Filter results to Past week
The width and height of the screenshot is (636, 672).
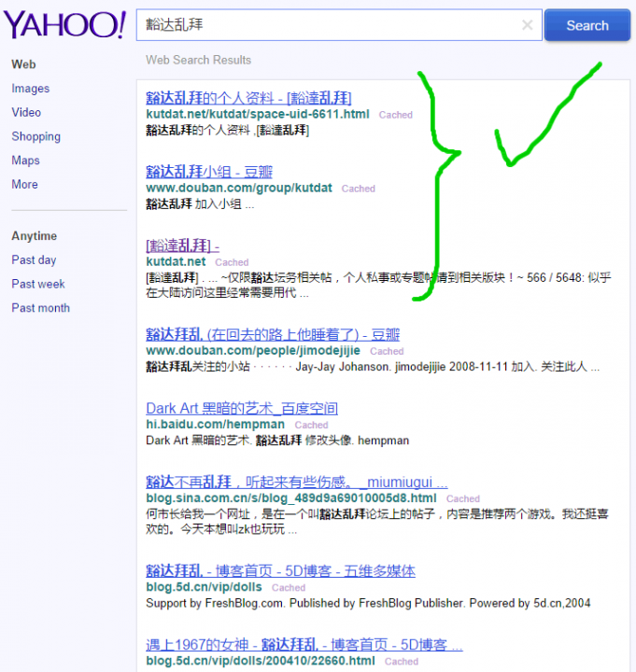[38, 284]
